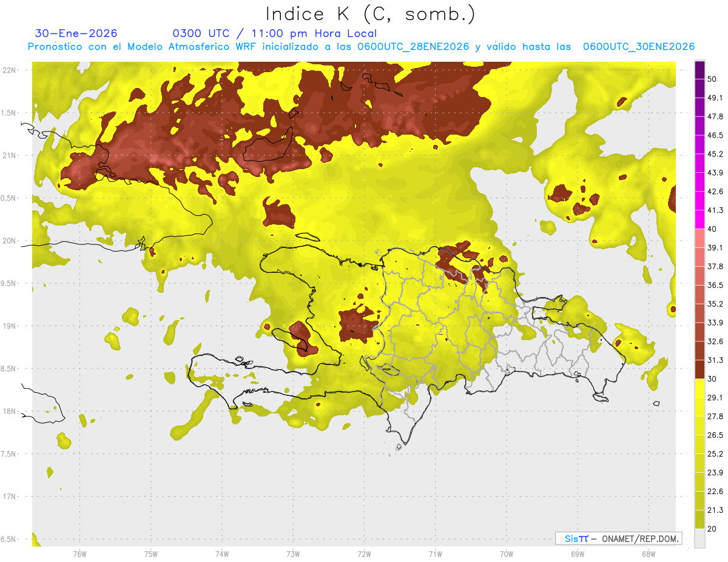Click the latitude label "18N"
The width and height of the screenshot is (728, 562).
point(10,412)
